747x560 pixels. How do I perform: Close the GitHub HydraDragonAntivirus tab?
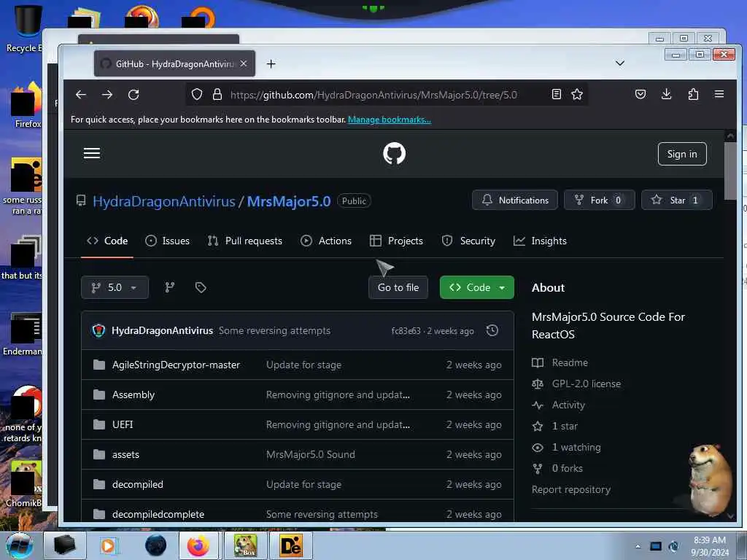244,63
